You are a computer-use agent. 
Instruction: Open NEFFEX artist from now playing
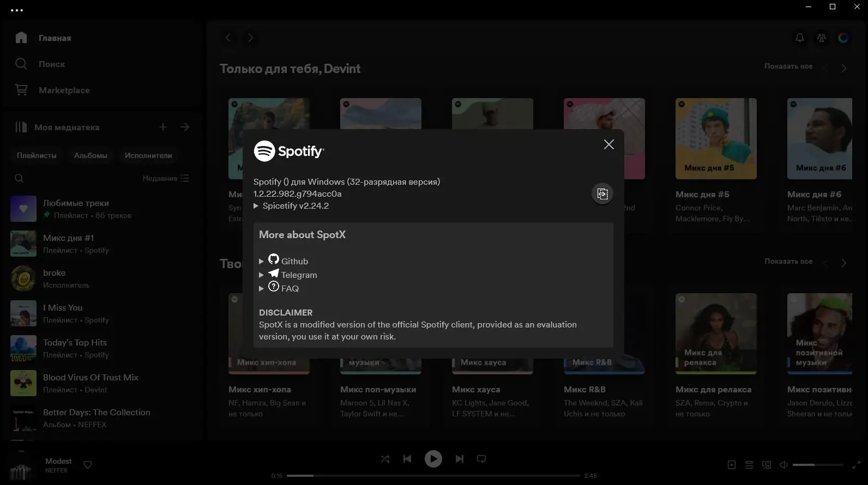[56, 470]
